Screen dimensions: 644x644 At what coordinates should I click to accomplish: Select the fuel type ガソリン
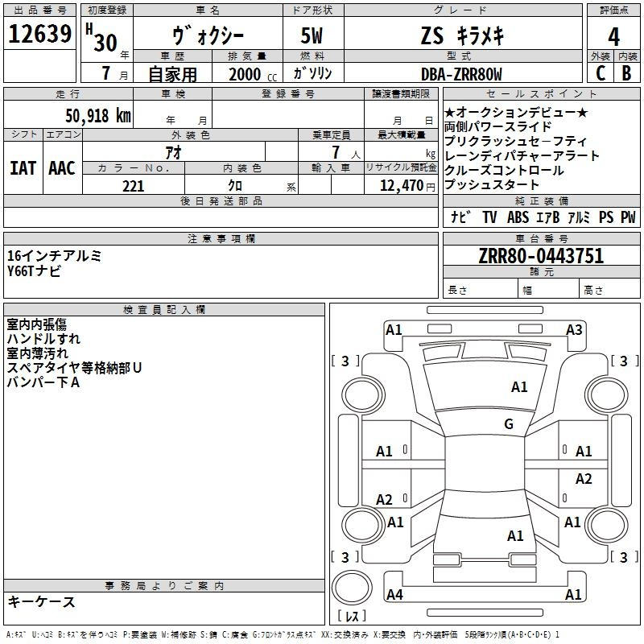point(312,73)
